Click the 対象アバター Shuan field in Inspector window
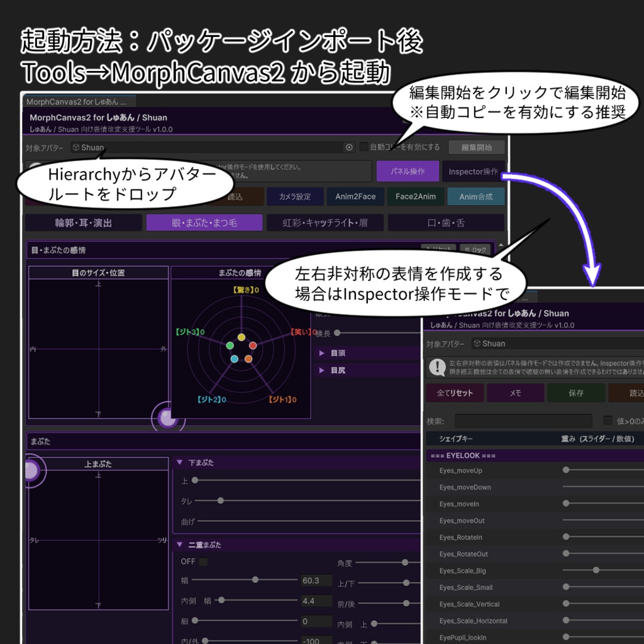Screen dimensions: 644x644 pos(557,343)
